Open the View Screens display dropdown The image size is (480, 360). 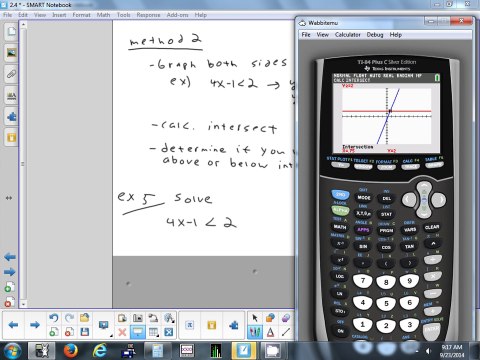point(104,325)
